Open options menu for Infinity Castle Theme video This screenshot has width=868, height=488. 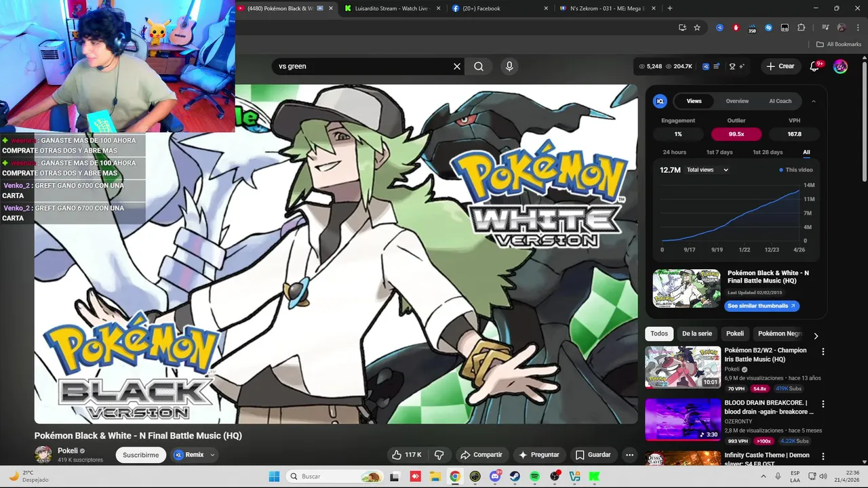pyautogui.click(x=823, y=457)
